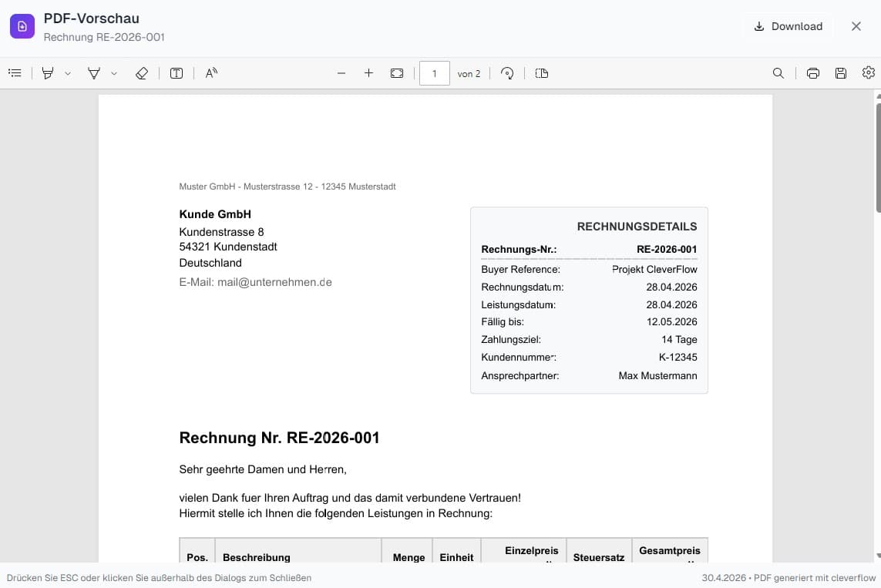
Task: Select the ink draw pen tool
Action: [94, 73]
